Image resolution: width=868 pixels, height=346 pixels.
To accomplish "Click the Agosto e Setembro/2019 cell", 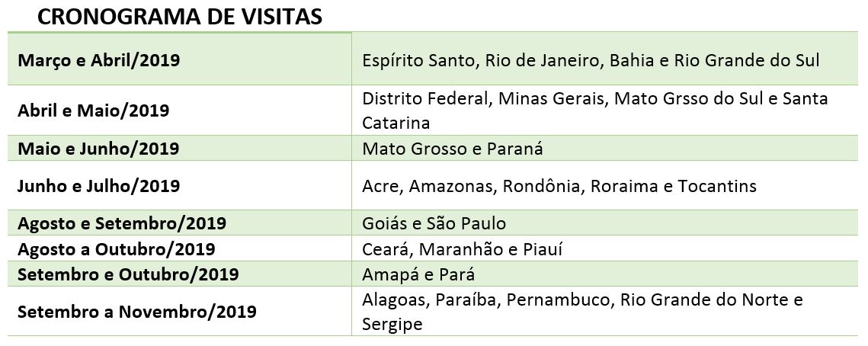I will point(179,223).
